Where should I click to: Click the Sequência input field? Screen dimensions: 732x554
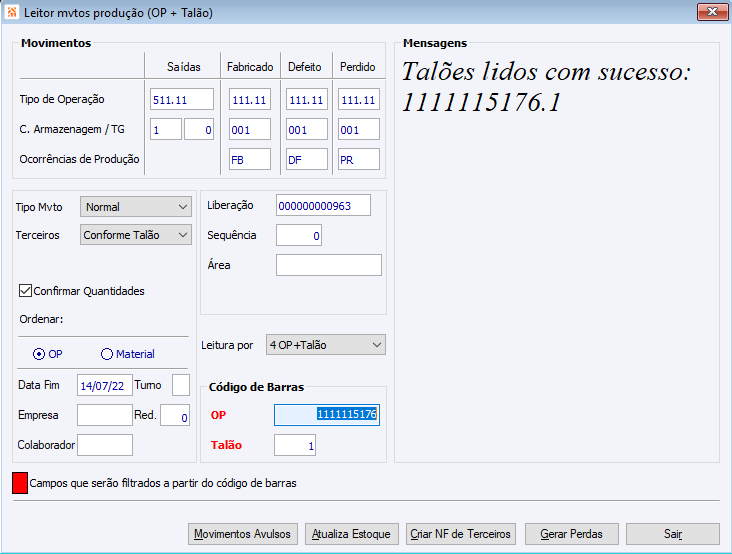click(299, 235)
